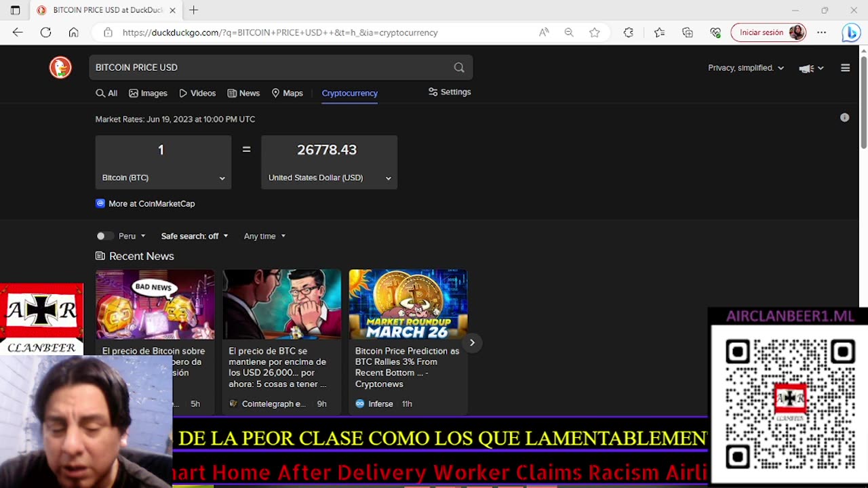Screen dimensions: 868x488
Task: Open the Tab actions menu icon
Action: [x=15, y=10]
